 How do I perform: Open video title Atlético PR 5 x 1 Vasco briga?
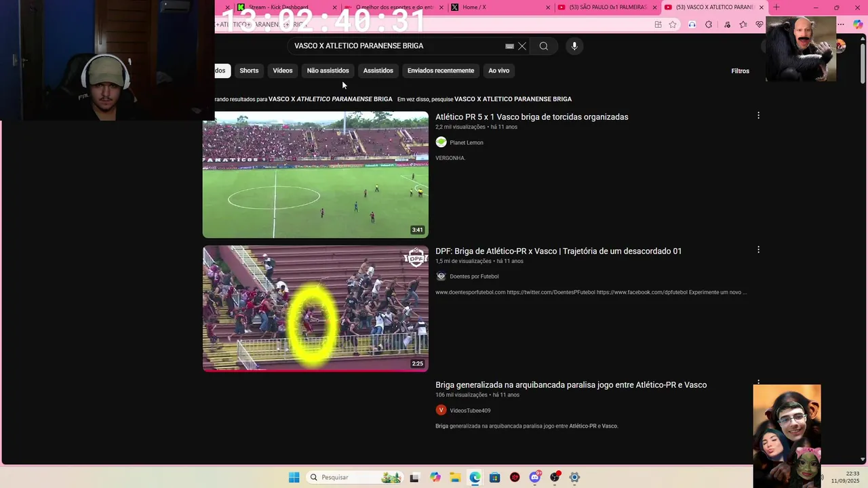point(532,117)
